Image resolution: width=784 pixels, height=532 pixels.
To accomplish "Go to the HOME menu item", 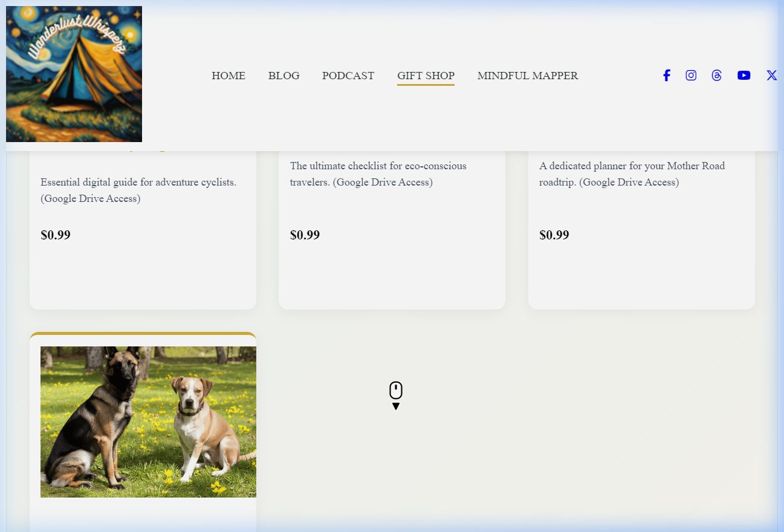I will click(228, 76).
